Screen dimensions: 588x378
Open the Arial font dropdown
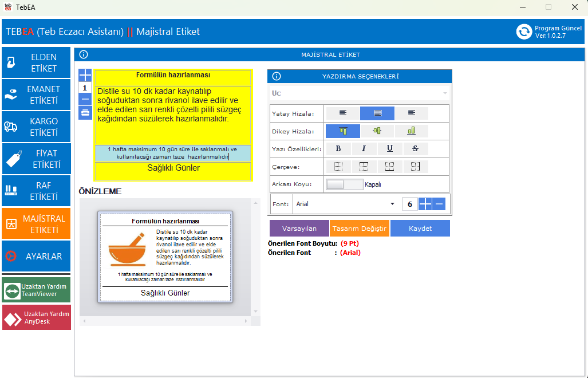click(392, 204)
